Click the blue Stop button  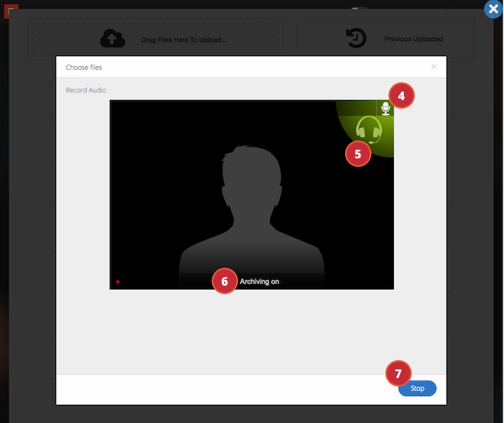coord(417,388)
